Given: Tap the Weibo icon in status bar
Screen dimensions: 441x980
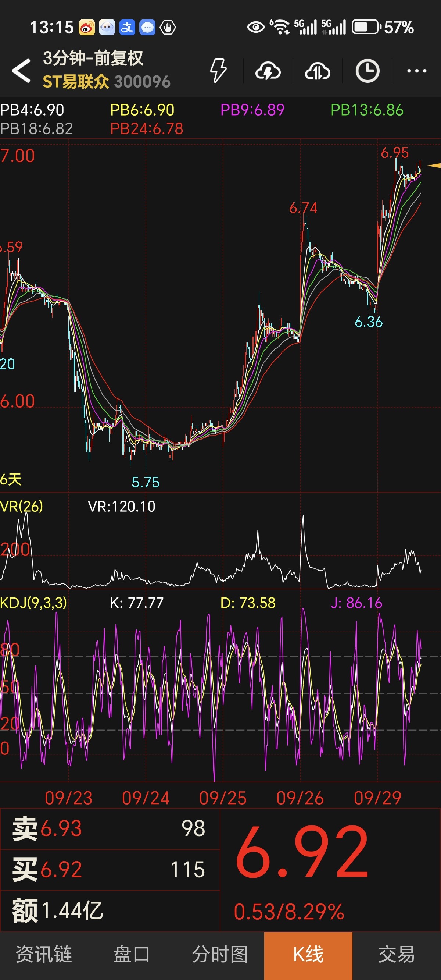Looking at the screenshot, I should coord(87,27).
